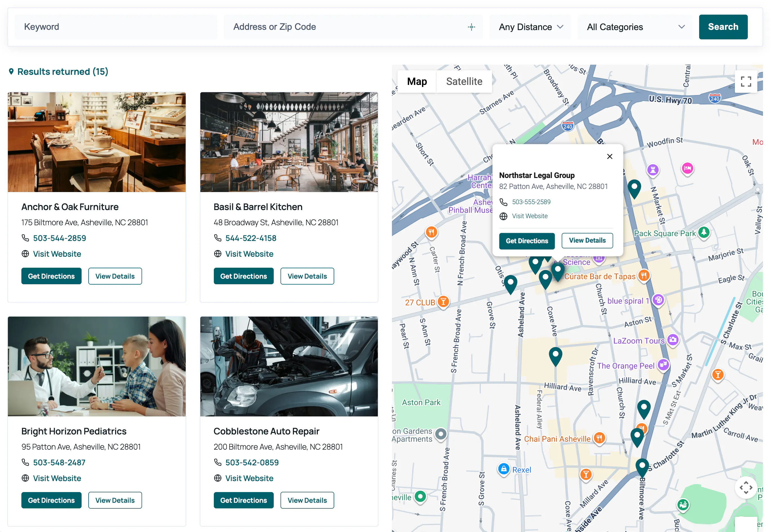Click The Orange Peel theater marker
The width and height of the screenshot is (772, 532).
point(663,365)
